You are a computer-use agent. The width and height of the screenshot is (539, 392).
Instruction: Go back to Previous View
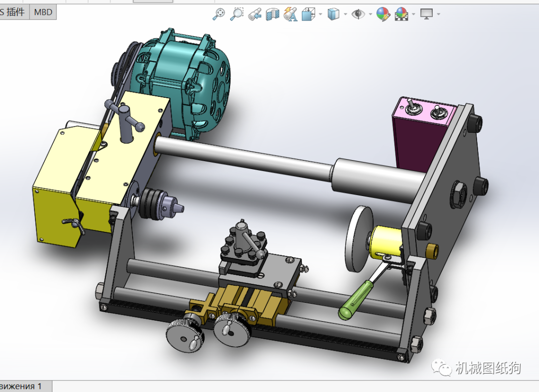click(x=255, y=14)
